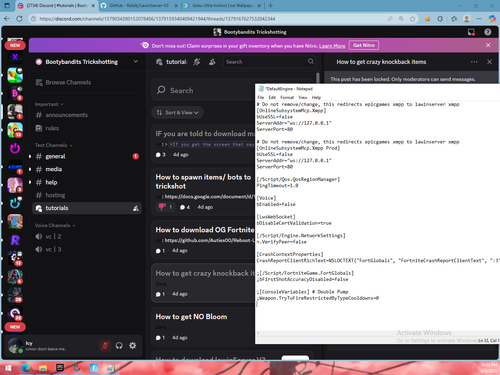
Task: Click the create invite icon on tutorials
Action: (x=136, y=208)
